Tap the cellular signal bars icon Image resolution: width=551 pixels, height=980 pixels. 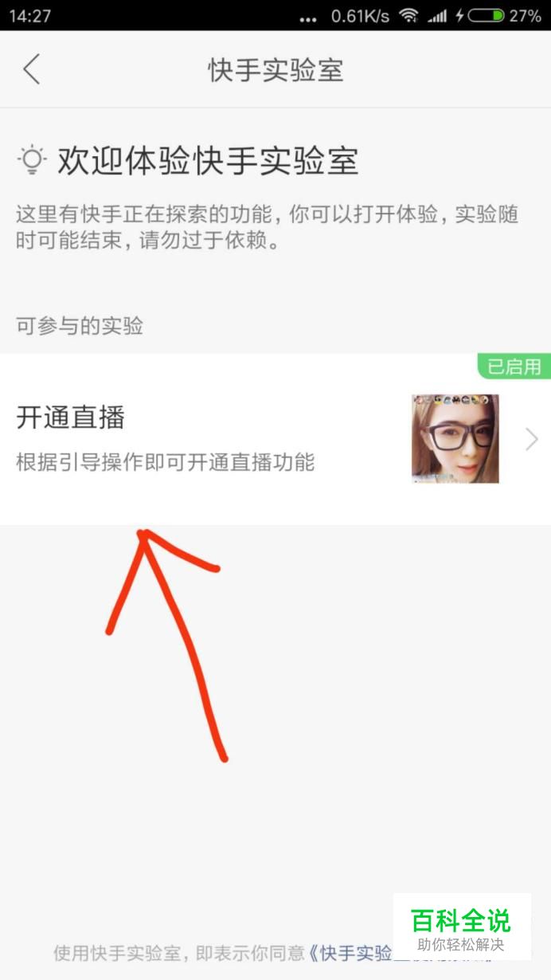(437, 15)
